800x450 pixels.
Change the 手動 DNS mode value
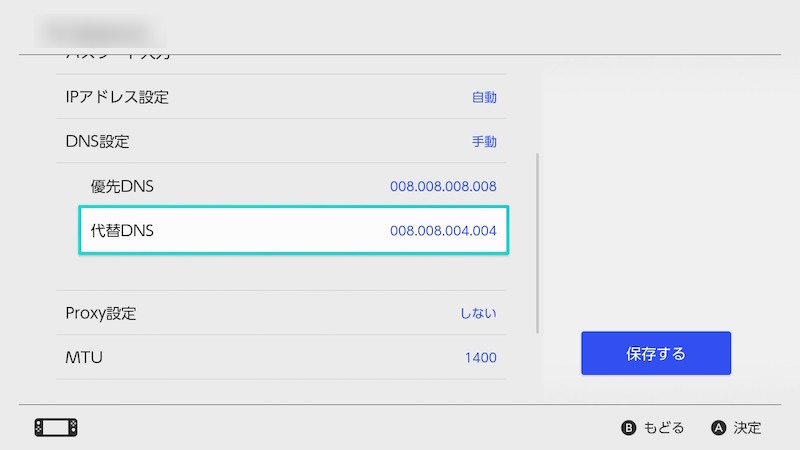pos(484,142)
